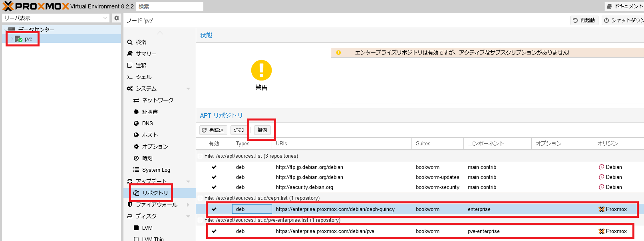Click the 無効 disable button

pos(262,130)
